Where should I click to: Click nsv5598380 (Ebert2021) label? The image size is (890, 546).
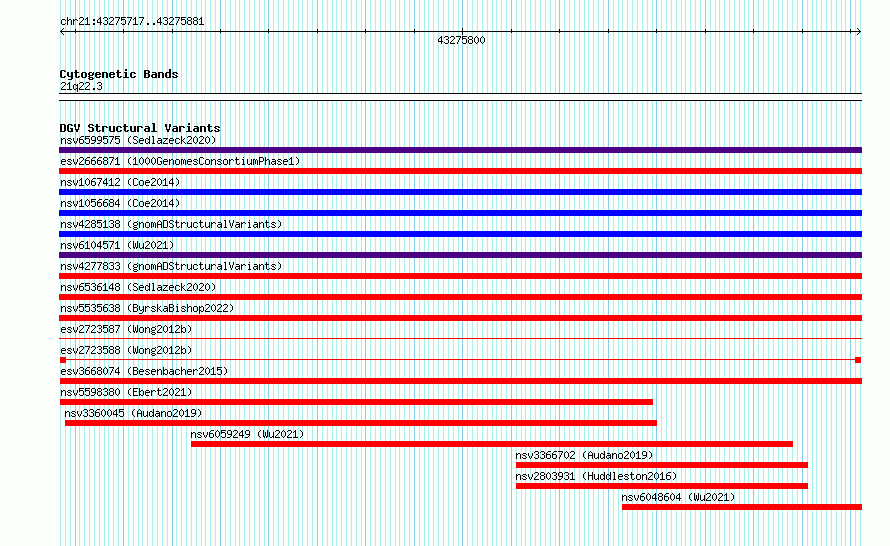pos(126,392)
